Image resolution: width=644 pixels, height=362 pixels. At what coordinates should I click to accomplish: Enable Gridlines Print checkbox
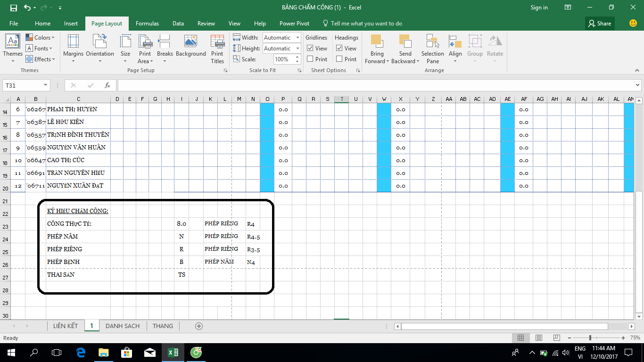coord(310,59)
